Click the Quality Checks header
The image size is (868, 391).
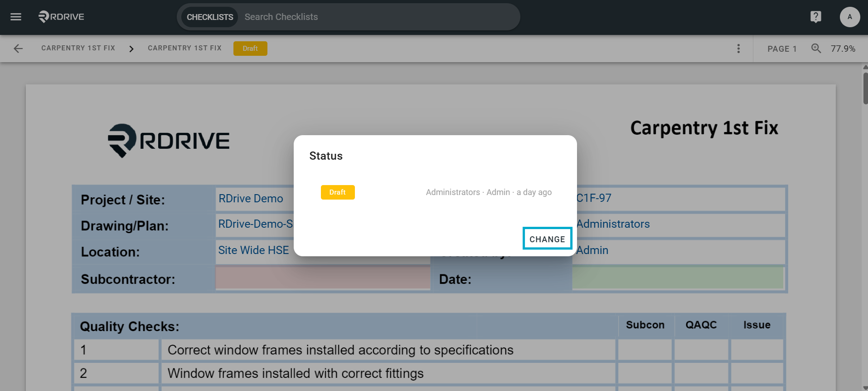point(130,327)
